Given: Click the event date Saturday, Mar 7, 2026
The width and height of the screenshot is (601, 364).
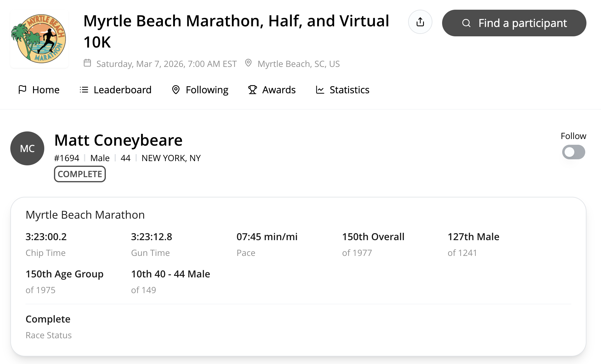Looking at the screenshot, I should pyautogui.click(x=166, y=64).
